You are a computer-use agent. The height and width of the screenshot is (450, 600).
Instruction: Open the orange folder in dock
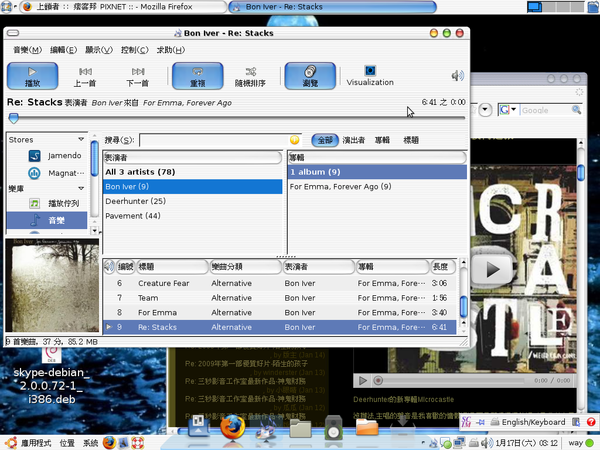(x=367, y=427)
